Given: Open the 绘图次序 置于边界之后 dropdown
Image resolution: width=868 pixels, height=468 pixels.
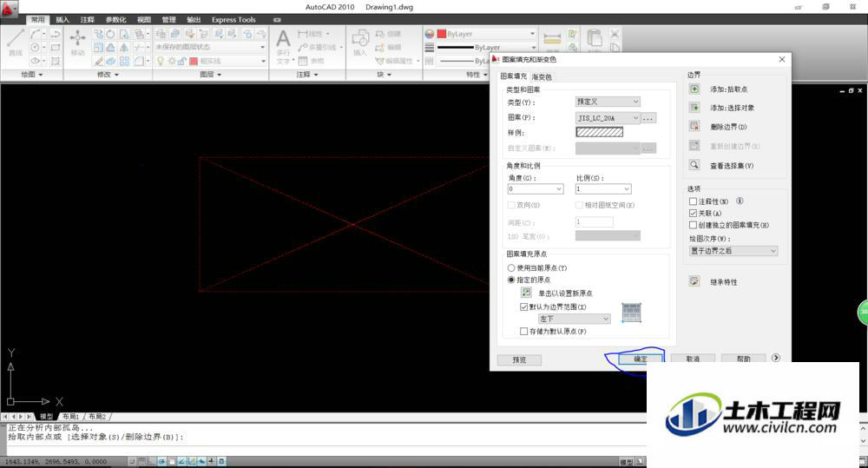Looking at the screenshot, I should coord(733,251).
